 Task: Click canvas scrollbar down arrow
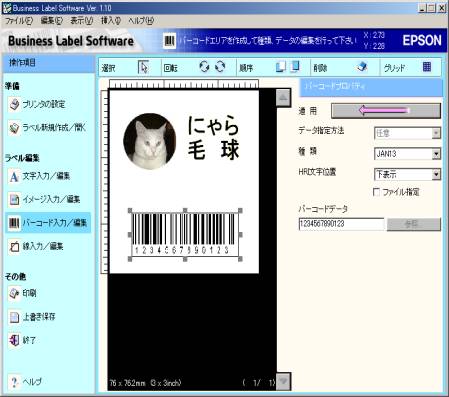pos(283,381)
